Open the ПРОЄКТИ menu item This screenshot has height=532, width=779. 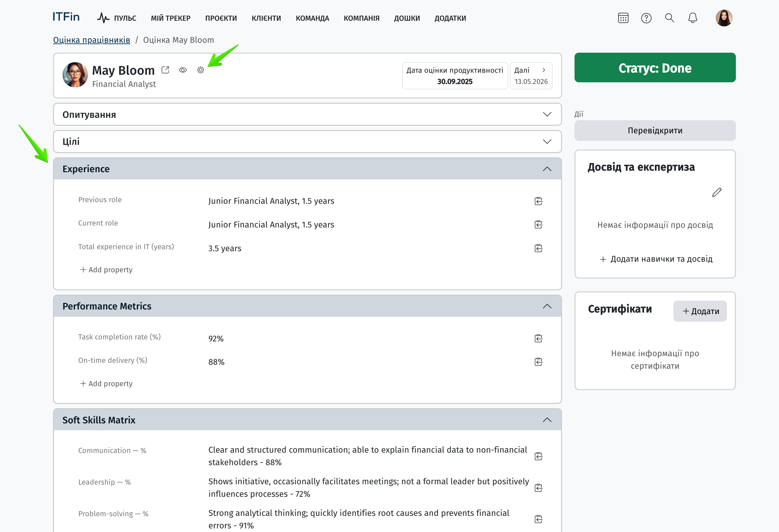point(221,18)
